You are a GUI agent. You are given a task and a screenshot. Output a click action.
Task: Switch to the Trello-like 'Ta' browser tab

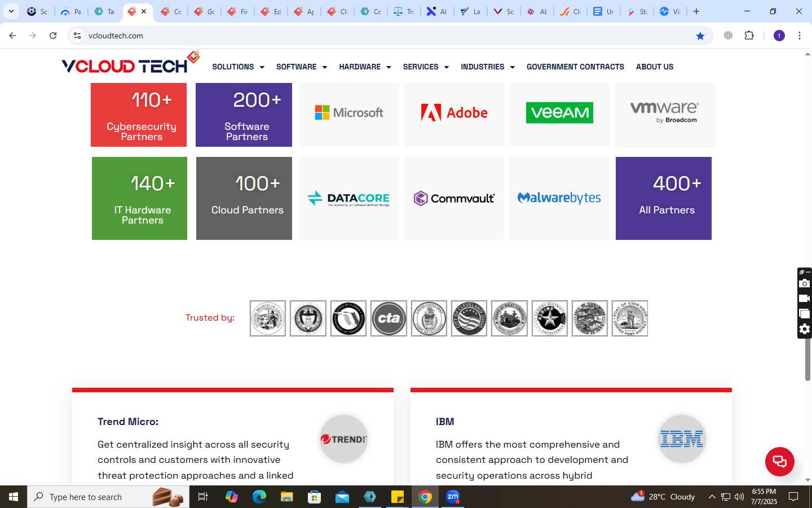click(104, 11)
